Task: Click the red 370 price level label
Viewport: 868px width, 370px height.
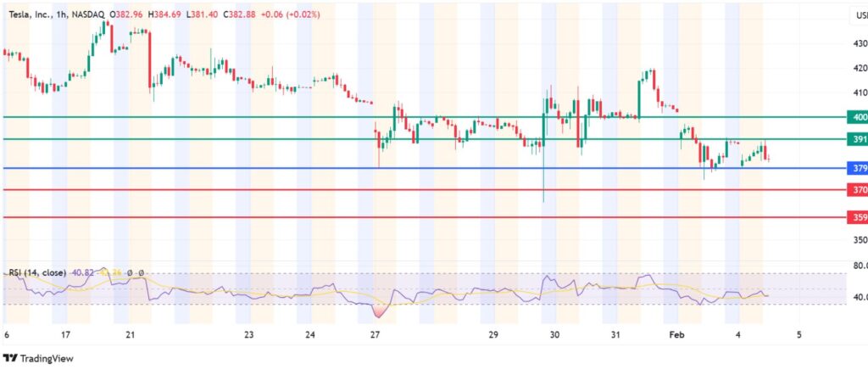Action: (858, 190)
